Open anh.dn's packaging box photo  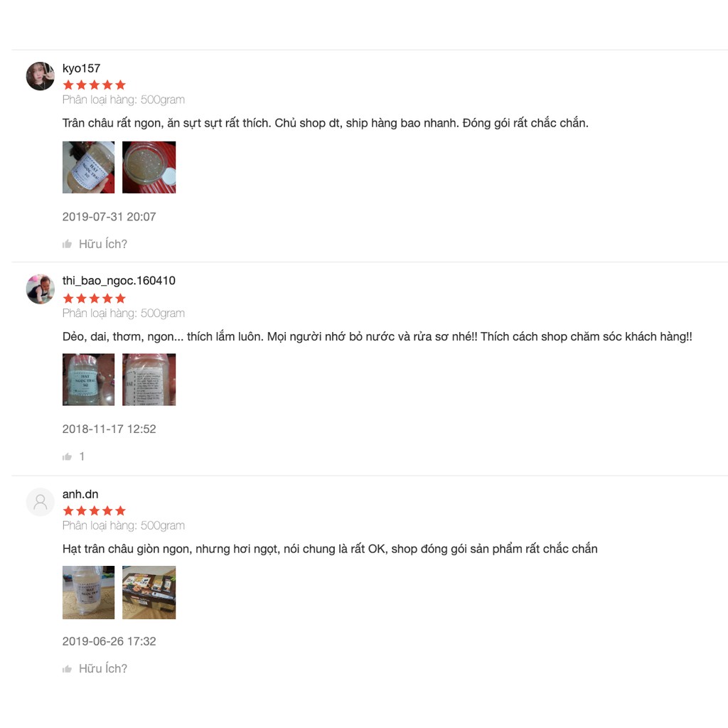click(x=149, y=592)
